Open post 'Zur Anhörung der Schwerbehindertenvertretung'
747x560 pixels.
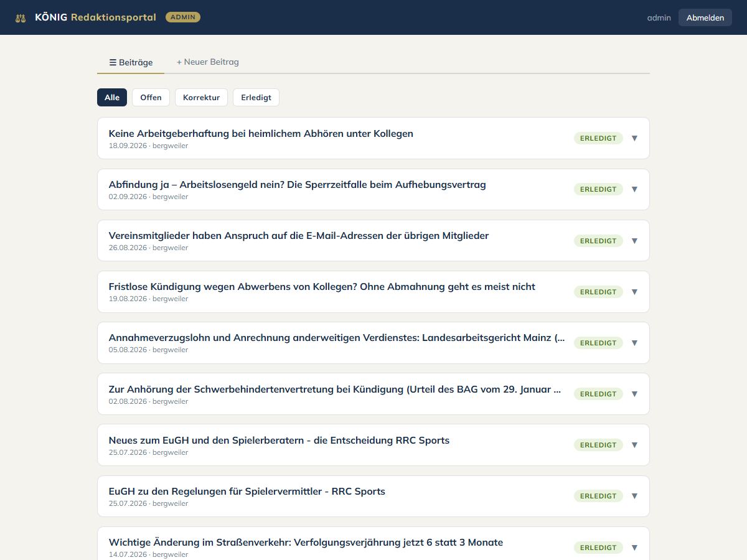point(335,389)
